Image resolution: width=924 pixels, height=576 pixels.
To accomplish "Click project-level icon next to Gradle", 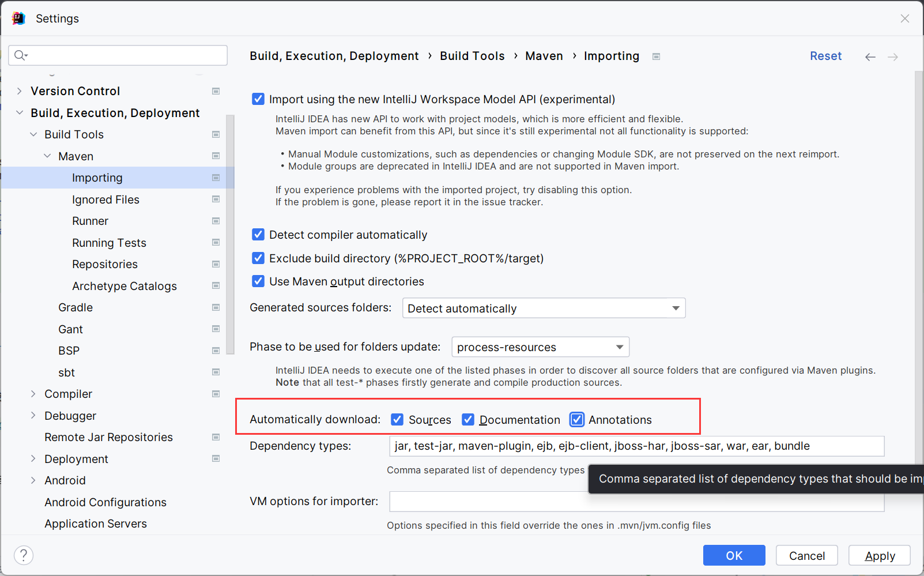I will (216, 307).
